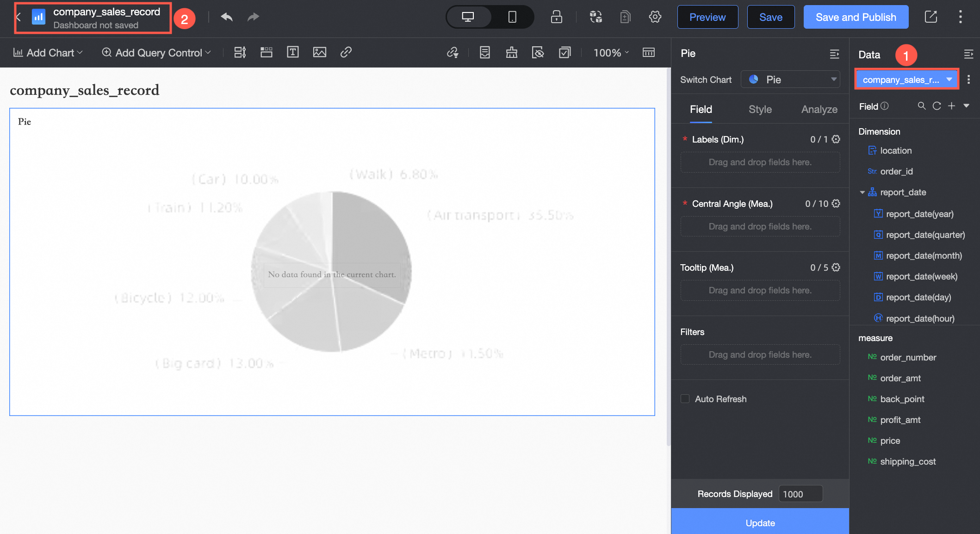Switch to desktop layout view
The image size is (980, 534).
(468, 17)
